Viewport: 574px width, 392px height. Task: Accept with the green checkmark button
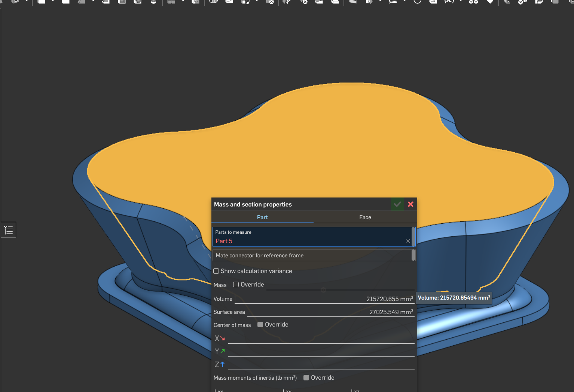397,204
